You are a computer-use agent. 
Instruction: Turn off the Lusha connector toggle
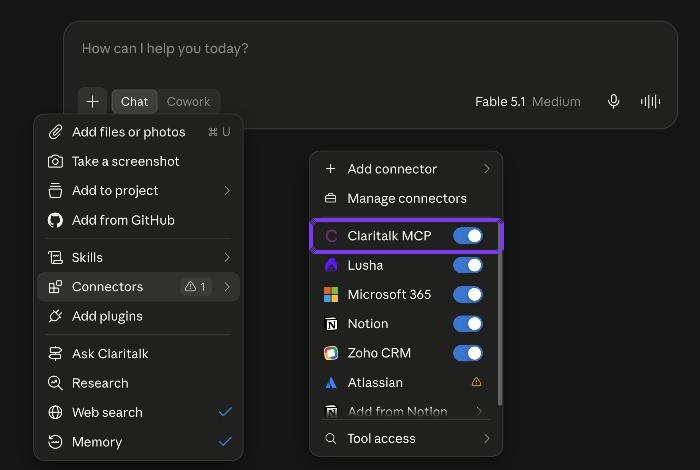click(468, 265)
